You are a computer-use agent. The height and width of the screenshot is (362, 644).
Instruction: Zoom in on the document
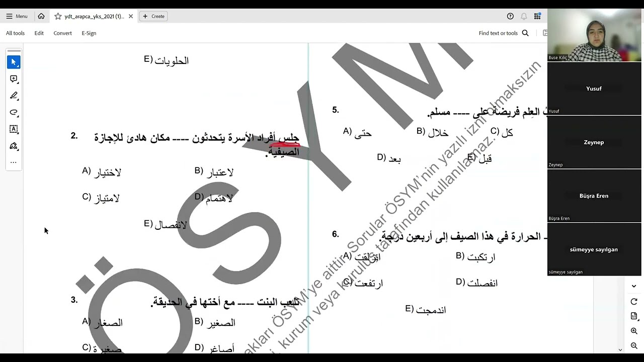(x=634, y=331)
